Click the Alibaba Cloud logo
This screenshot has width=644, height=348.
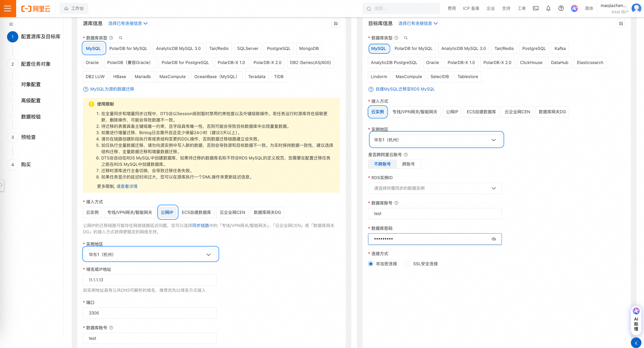pyautogui.click(x=35, y=9)
